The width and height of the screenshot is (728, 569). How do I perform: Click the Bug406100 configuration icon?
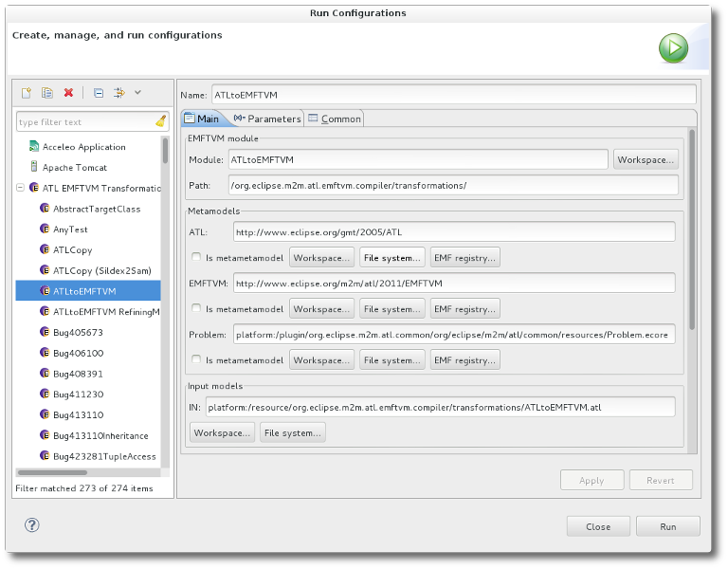coord(45,353)
